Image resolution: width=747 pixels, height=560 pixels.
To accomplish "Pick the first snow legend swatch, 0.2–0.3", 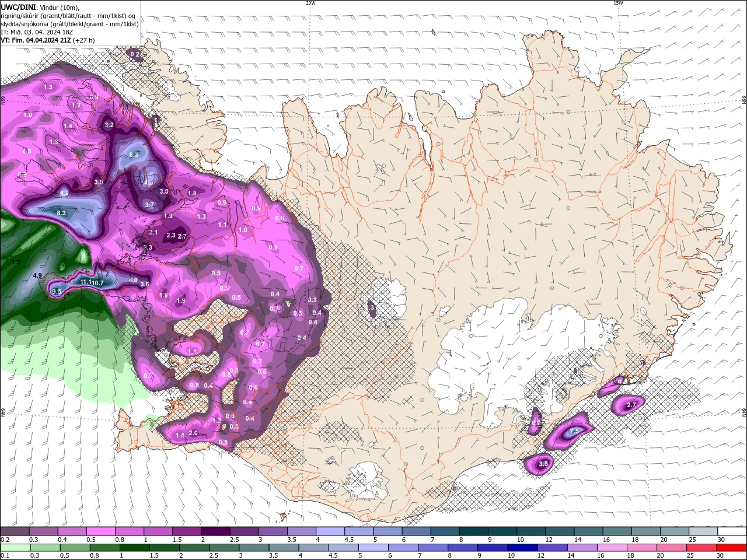I will tap(15, 531).
